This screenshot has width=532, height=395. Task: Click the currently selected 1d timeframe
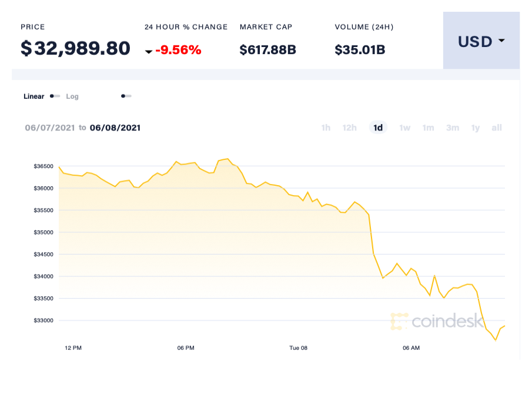click(x=378, y=128)
